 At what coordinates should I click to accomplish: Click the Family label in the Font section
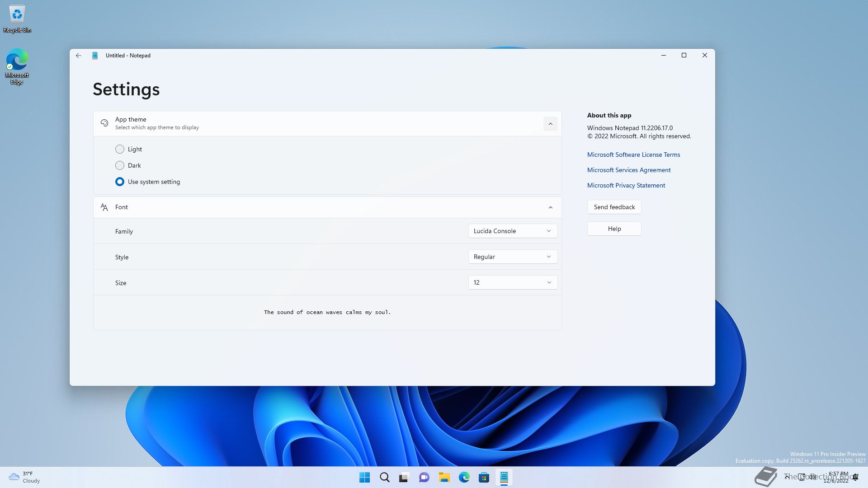click(x=124, y=231)
